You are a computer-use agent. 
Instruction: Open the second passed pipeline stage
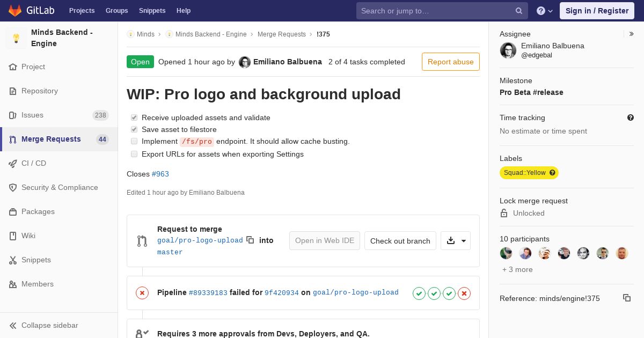coord(434,293)
